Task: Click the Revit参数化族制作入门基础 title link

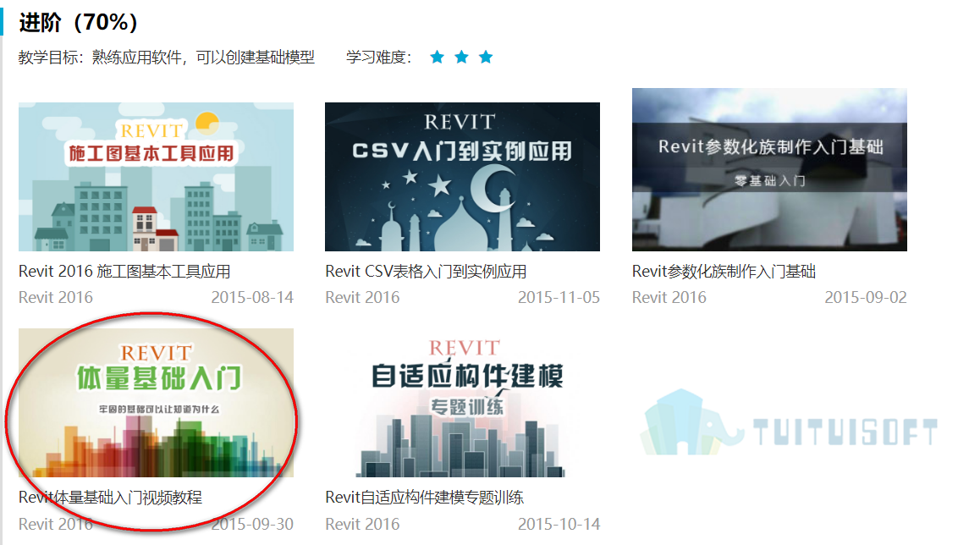Action: [724, 272]
